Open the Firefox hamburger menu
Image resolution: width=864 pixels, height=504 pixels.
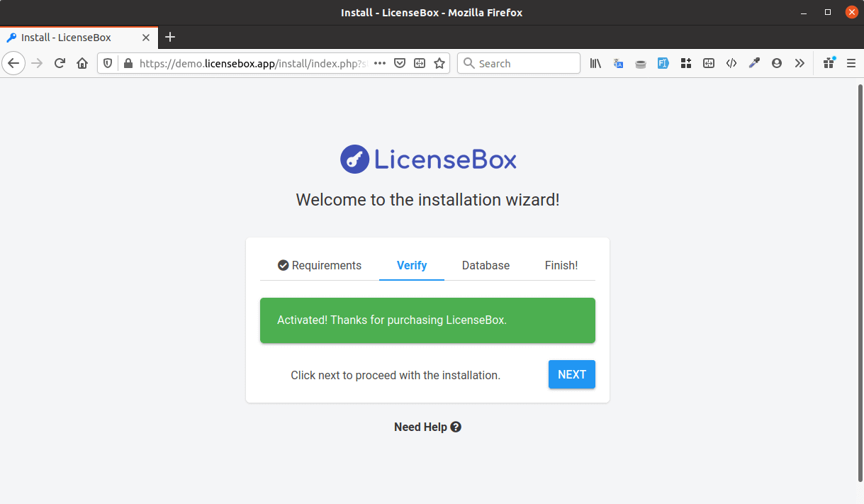point(851,63)
